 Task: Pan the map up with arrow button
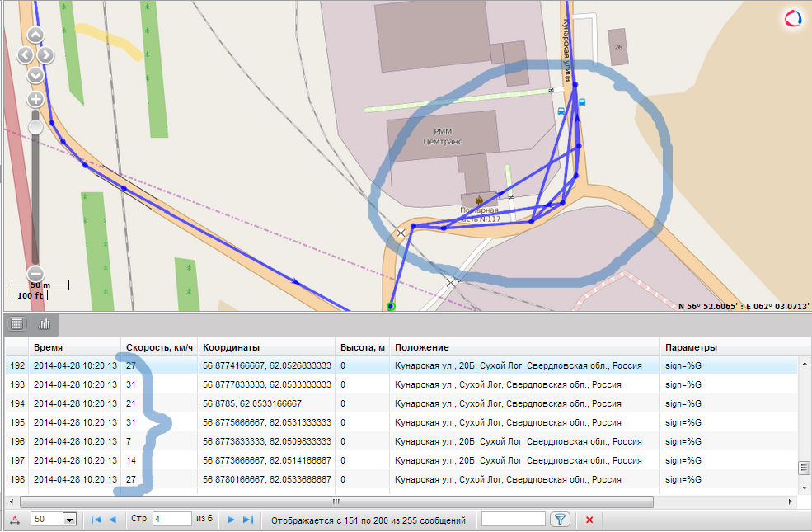pos(35,35)
